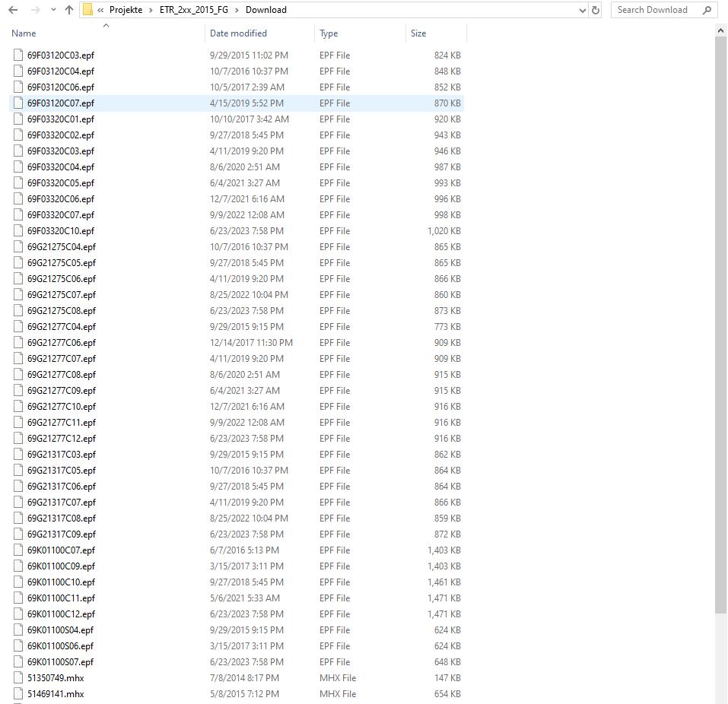Select file icon of 69F03120C06.epf

point(18,87)
